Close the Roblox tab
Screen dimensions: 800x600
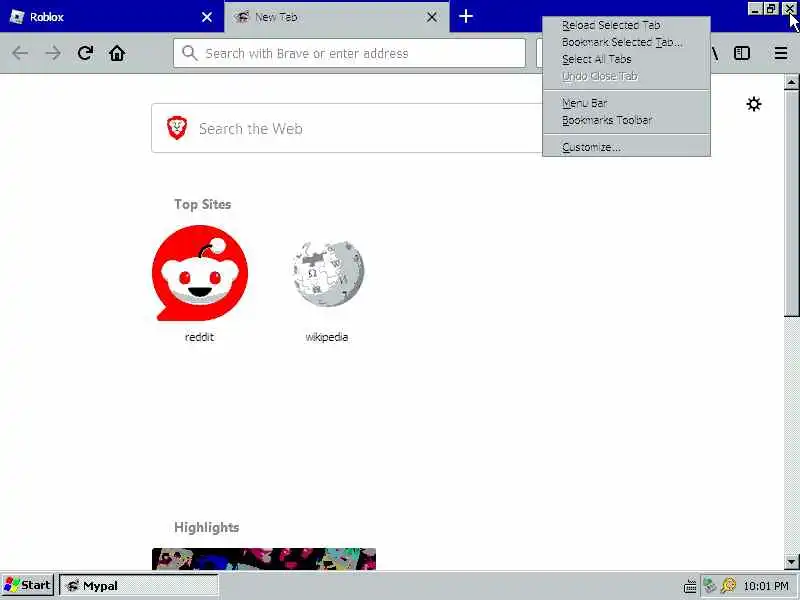click(x=207, y=17)
